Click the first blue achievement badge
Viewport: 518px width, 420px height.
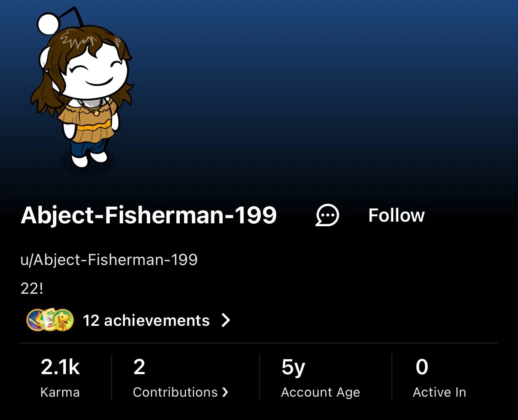pos(36,320)
